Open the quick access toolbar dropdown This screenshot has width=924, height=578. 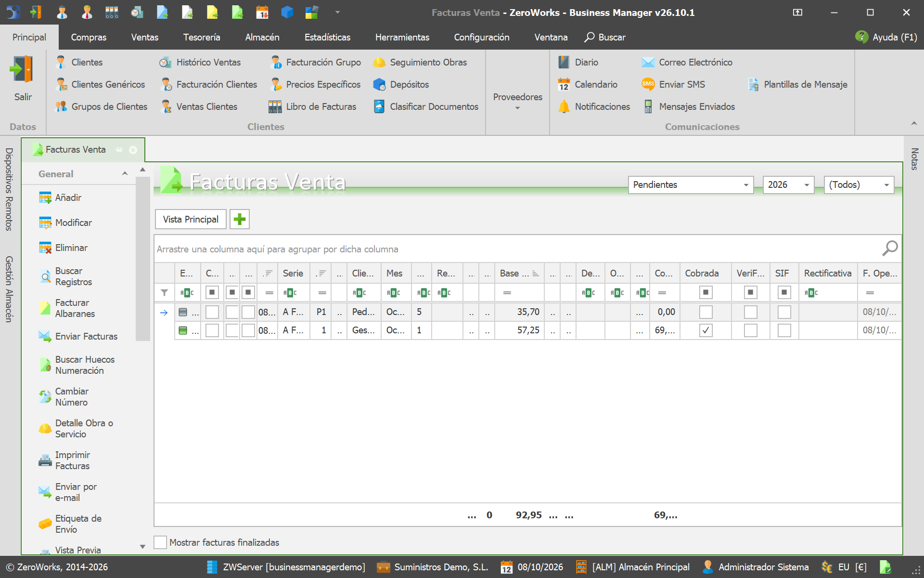(x=337, y=12)
